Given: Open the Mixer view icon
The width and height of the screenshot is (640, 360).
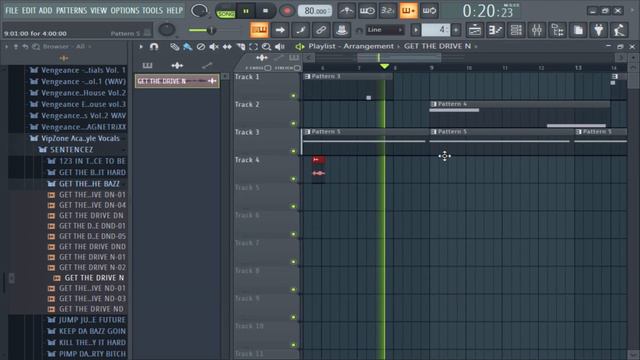Looking at the screenshot, I should click(536, 30).
